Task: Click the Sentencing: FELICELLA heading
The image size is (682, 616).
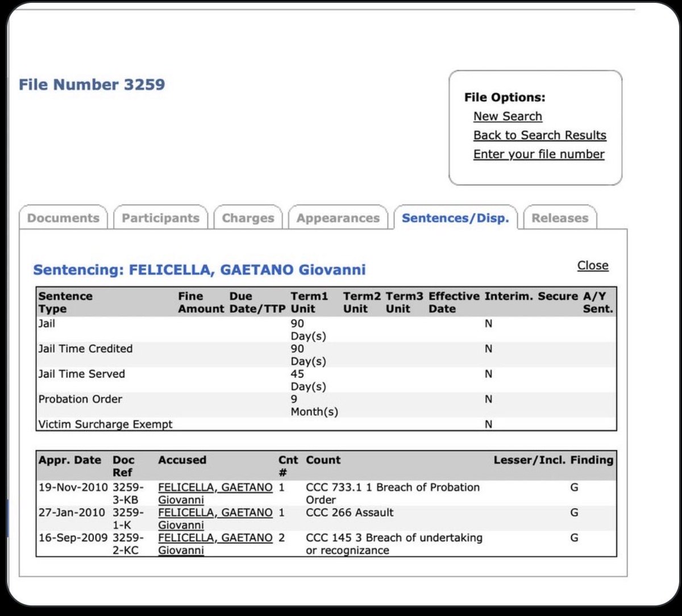Action: tap(199, 269)
